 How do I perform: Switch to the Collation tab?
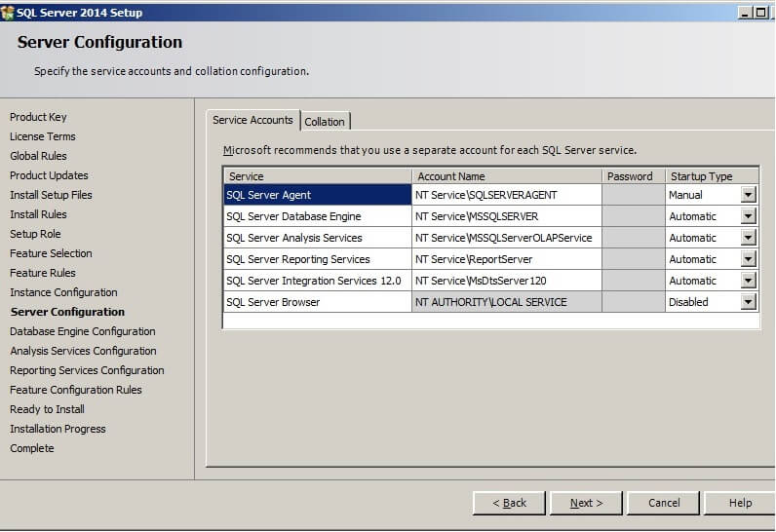[325, 122]
